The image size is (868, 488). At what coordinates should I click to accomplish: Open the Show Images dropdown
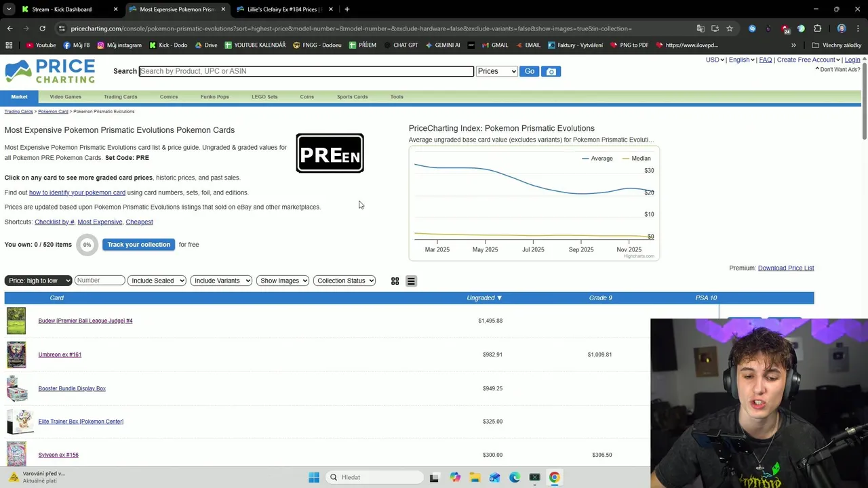pos(283,281)
